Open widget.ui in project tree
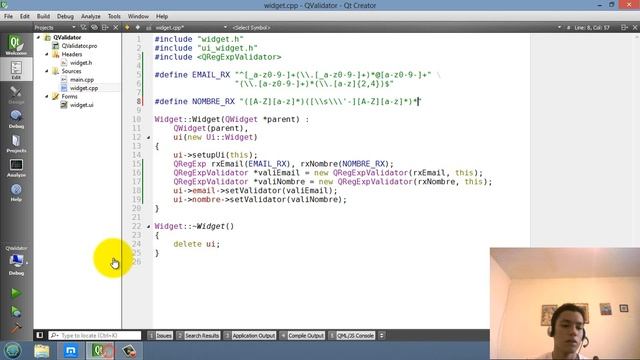The height and width of the screenshot is (360, 640). click(81, 105)
